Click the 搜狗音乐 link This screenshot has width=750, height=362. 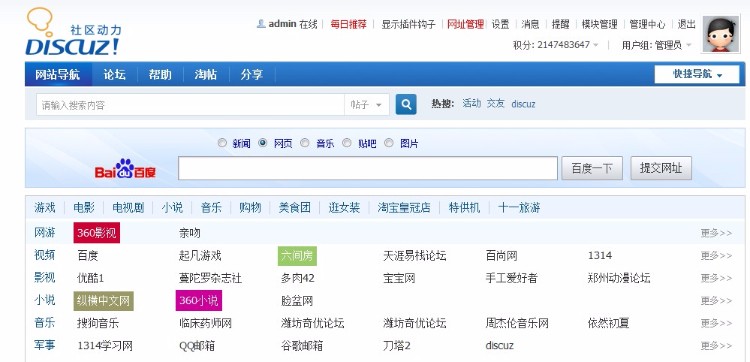[x=98, y=323]
